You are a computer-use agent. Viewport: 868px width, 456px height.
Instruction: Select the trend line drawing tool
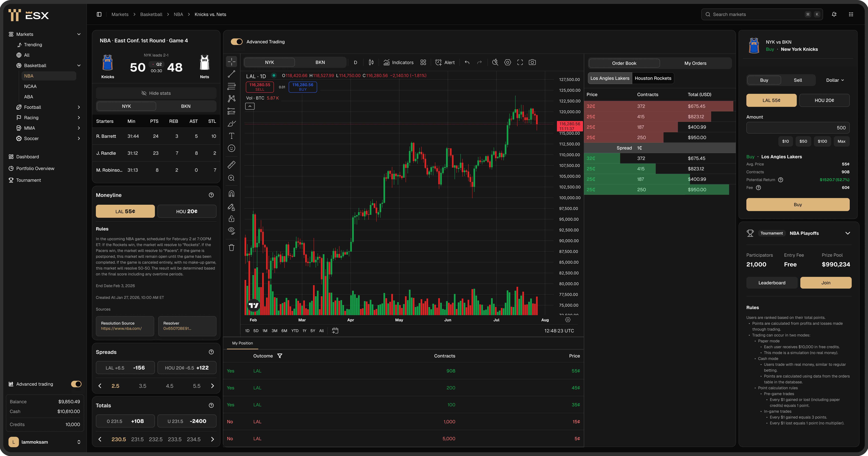pyautogui.click(x=232, y=74)
